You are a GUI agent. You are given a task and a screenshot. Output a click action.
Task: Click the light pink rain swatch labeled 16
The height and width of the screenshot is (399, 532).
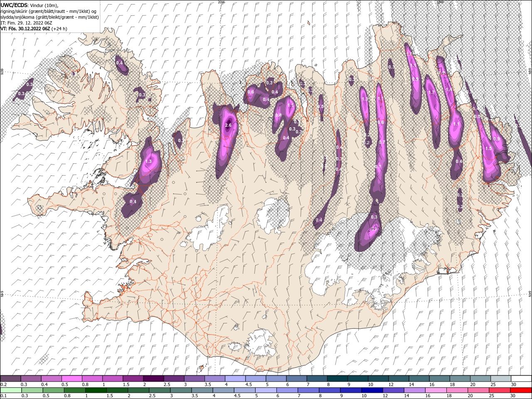(x=435, y=390)
